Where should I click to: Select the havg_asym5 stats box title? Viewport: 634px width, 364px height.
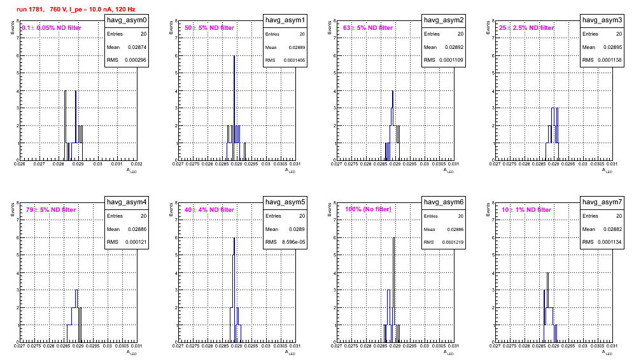click(285, 202)
